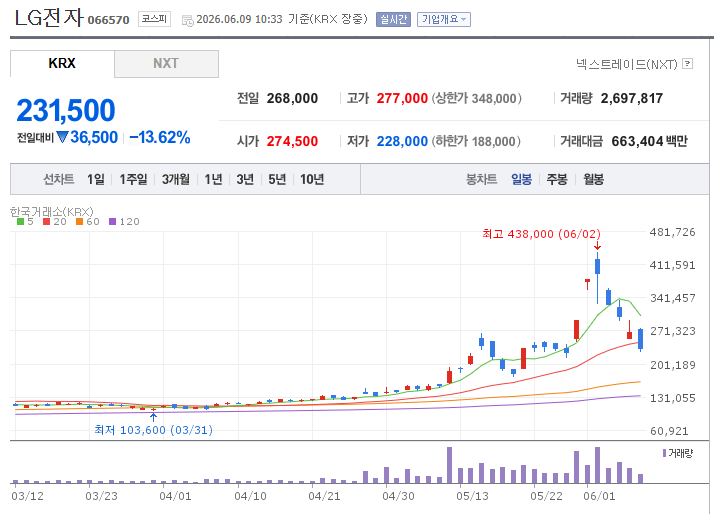Click the orange 60-day moving average swatch
This screenshot has width=714, height=514.
[80, 222]
